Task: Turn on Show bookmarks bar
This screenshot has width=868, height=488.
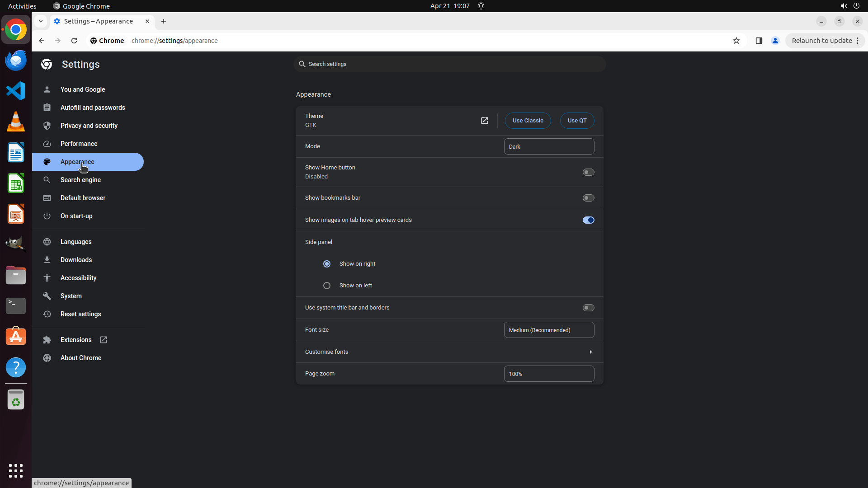Action: 588,198
